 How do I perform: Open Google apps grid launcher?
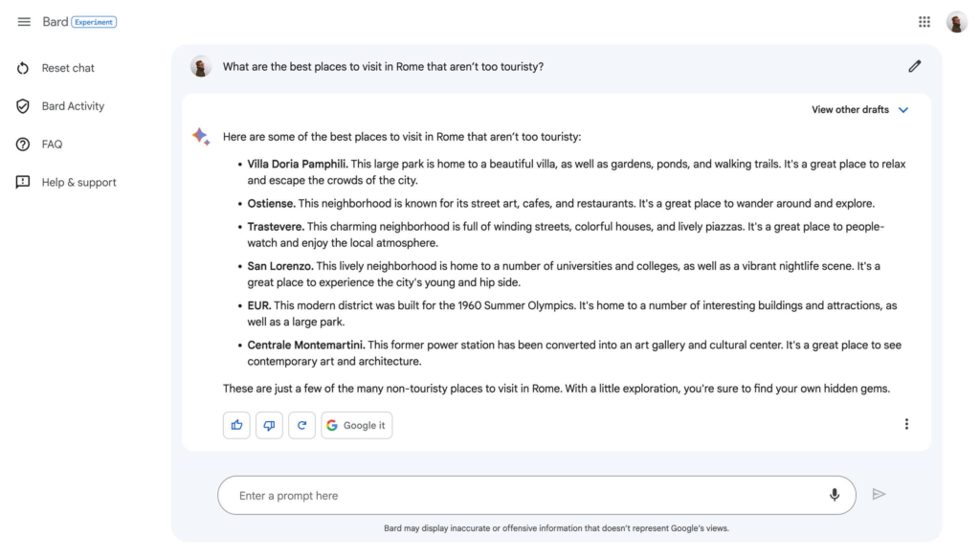point(924,22)
